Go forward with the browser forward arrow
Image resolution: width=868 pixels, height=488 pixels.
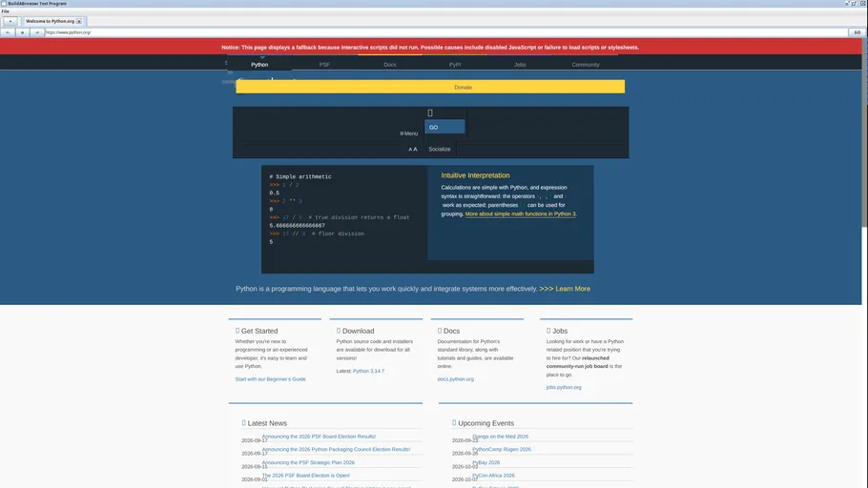coord(37,32)
